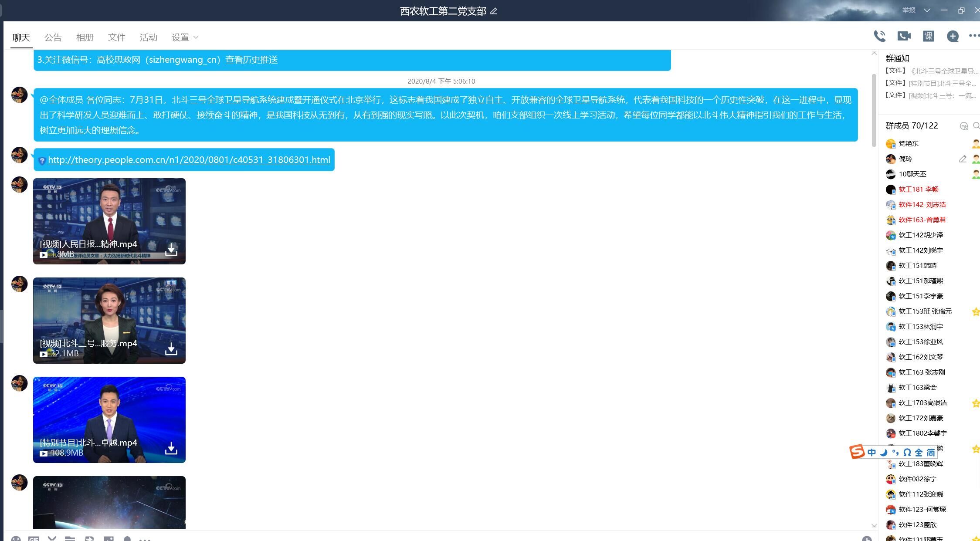Click the edit group name pencil icon
Viewport: 980px width, 541px height.
494,11
